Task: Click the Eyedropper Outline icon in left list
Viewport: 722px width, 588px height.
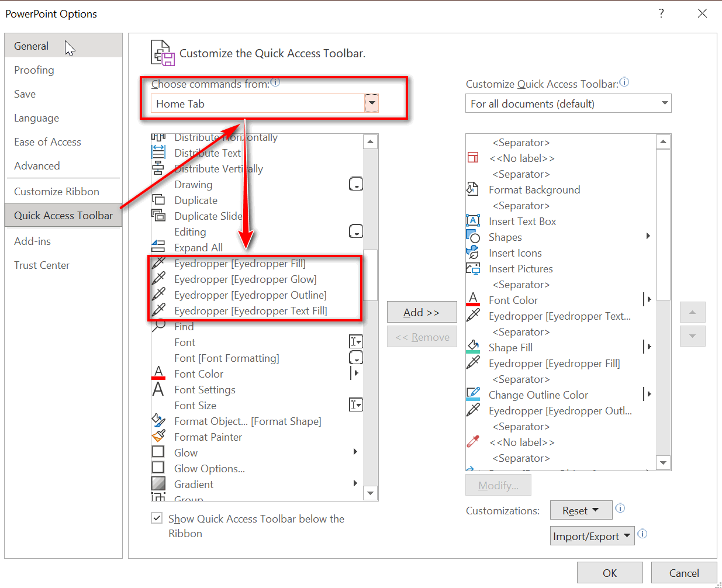Action: tap(158, 295)
